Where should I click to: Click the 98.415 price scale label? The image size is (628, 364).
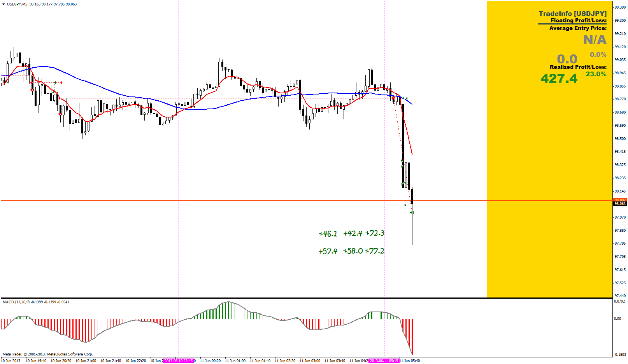tap(620, 152)
